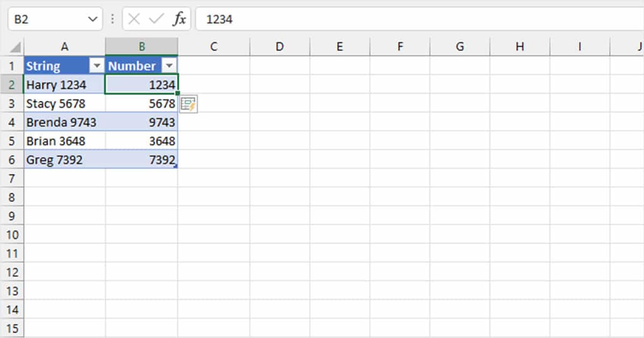Select the Number header cell
Image resolution: width=644 pixels, height=338 pixels.
coord(131,65)
